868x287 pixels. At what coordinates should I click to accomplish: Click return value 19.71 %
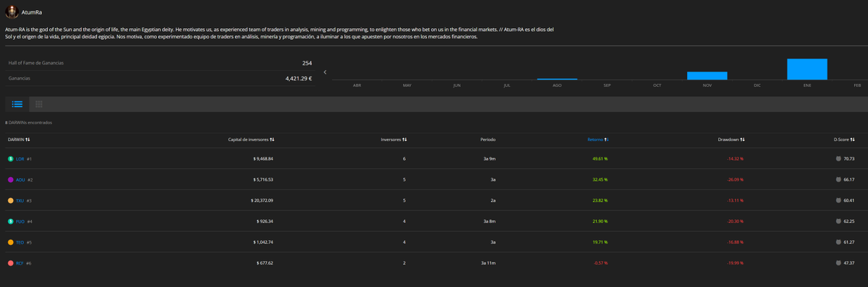point(600,242)
